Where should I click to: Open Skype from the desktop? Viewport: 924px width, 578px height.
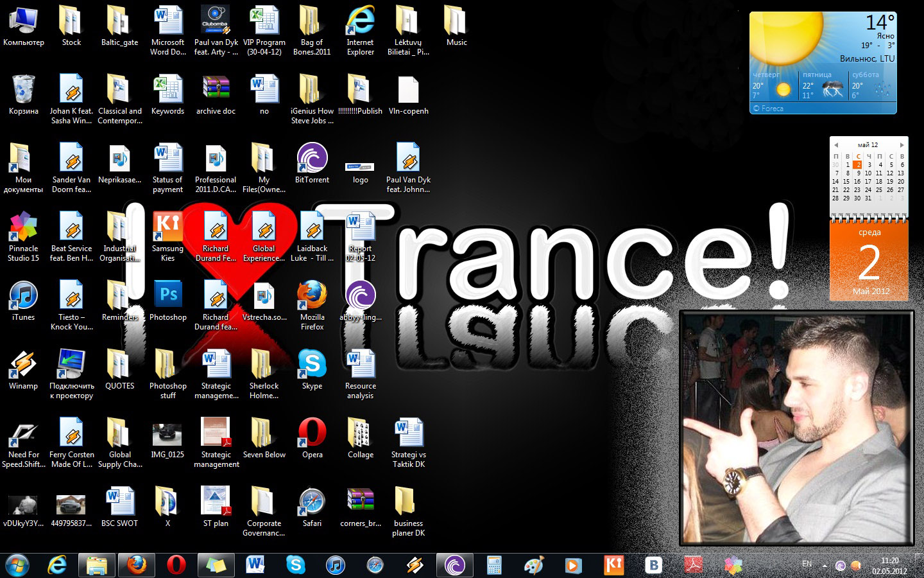[x=312, y=365]
